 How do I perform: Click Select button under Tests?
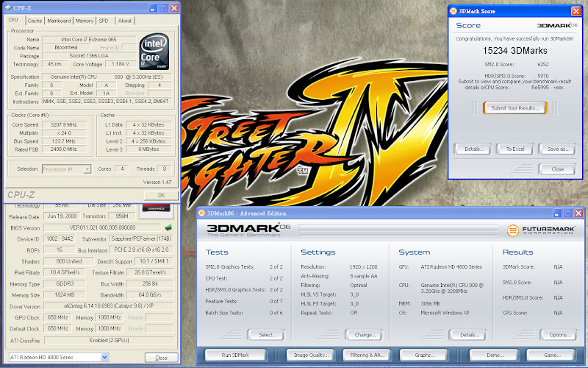click(x=268, y=335)
